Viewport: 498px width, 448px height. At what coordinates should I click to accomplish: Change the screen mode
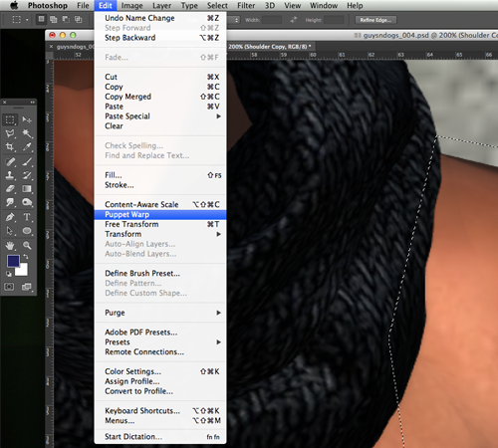[x=27, y=287]
